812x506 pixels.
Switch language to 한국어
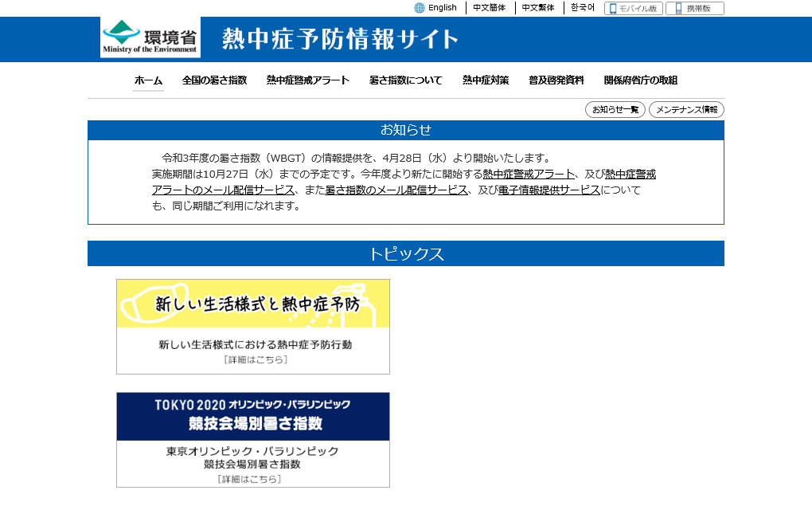[x=583, y=8]
